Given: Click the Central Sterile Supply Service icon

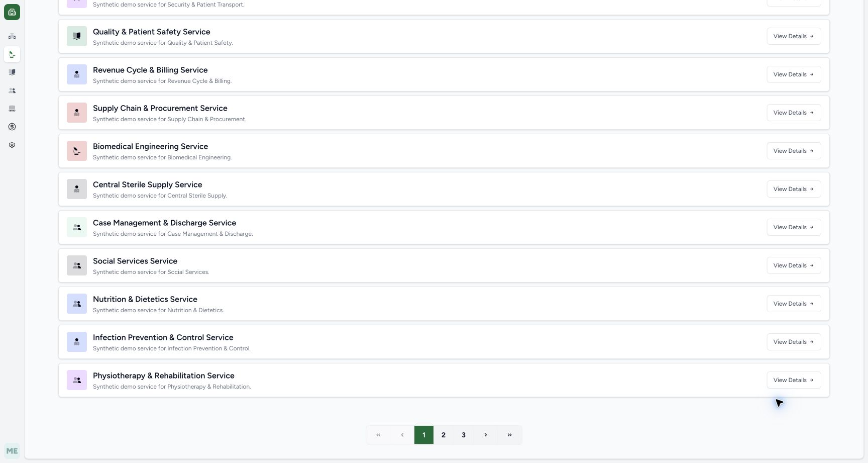Looking at the screenshot, I should (x=77, y=189).
